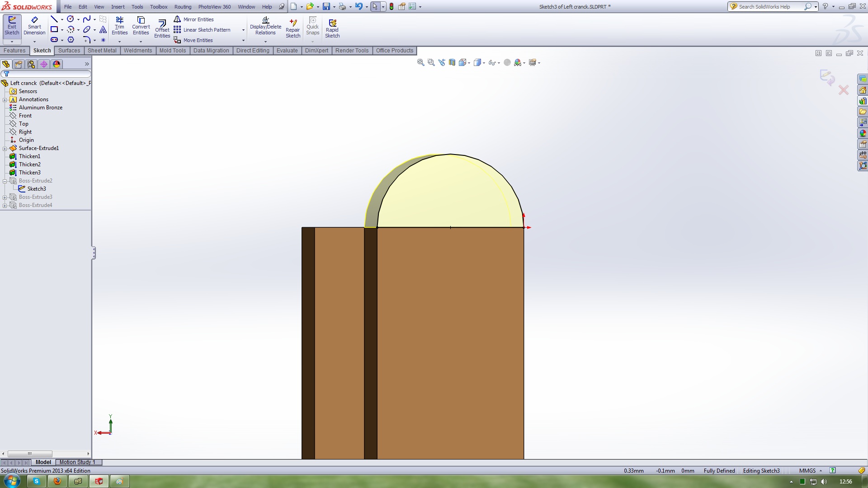Open the ConfigurationManager tab icon
Viewport: 868px width, 488px height.
[x=31, y=64]
